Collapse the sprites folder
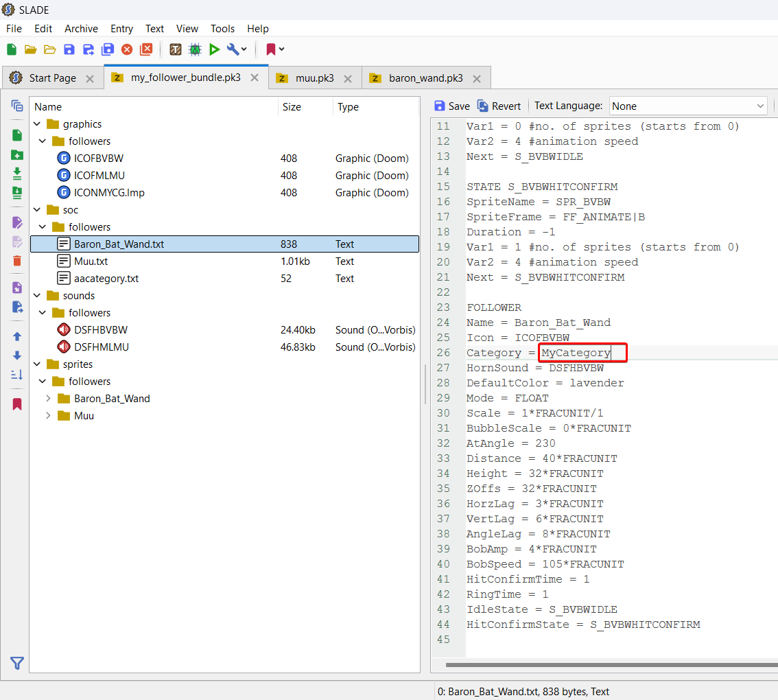This screenshot has height=700, width=778. 37,364
